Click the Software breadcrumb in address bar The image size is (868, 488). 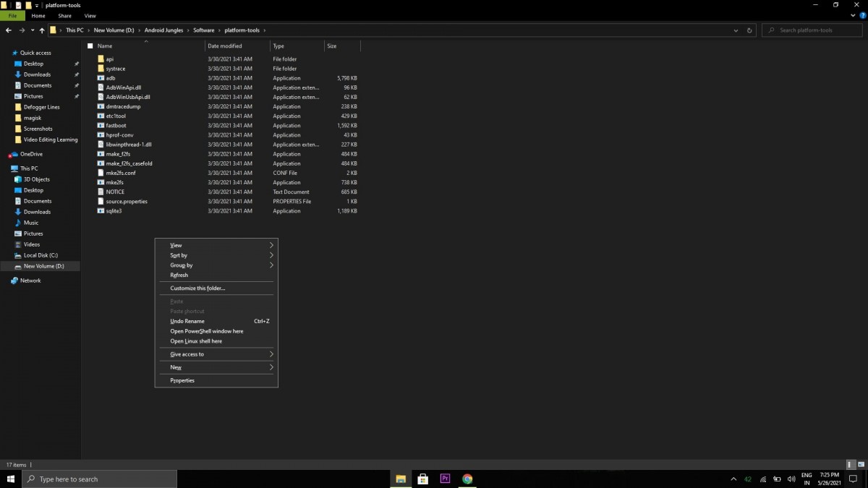click(203, 30)
